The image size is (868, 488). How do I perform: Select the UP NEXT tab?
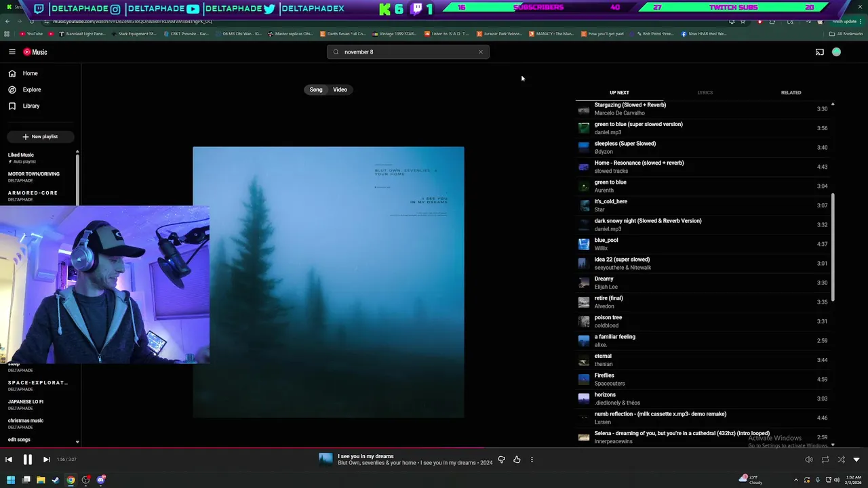tap(619, 93)
